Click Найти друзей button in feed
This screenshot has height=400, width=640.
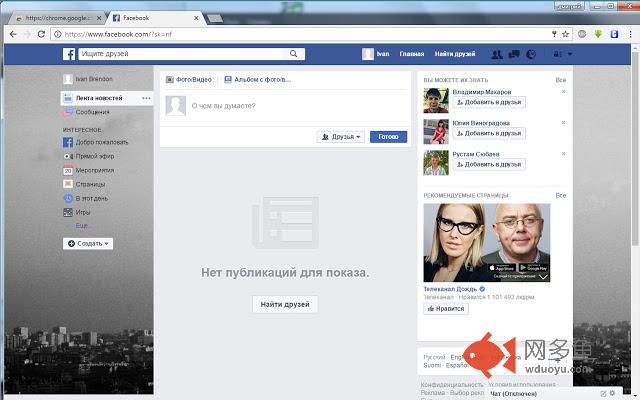(x=285, y=304)
